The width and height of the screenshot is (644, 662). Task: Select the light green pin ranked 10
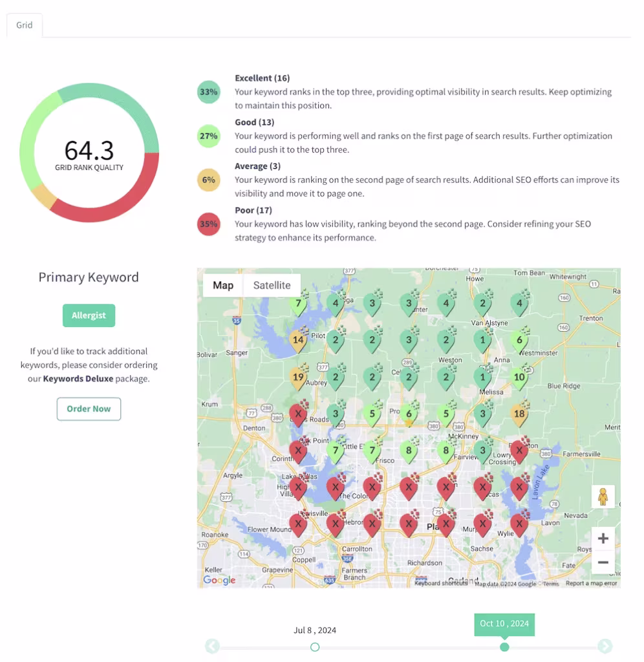point(519,378)
